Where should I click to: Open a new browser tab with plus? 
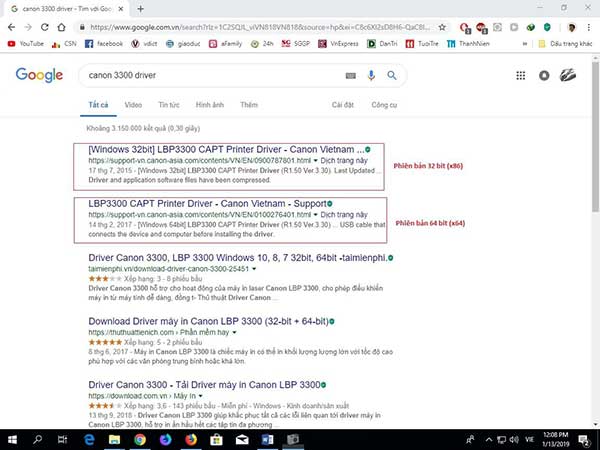point(140,9)
